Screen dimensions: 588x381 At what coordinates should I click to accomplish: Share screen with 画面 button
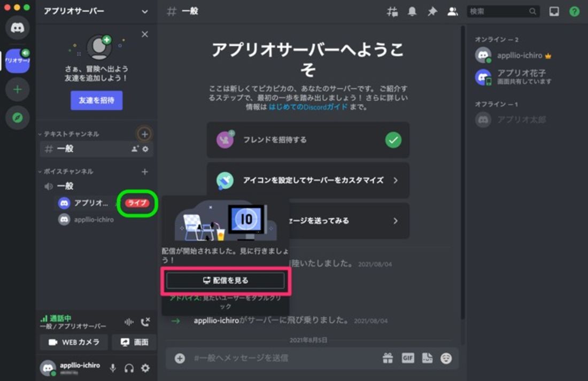pos(134,342)
